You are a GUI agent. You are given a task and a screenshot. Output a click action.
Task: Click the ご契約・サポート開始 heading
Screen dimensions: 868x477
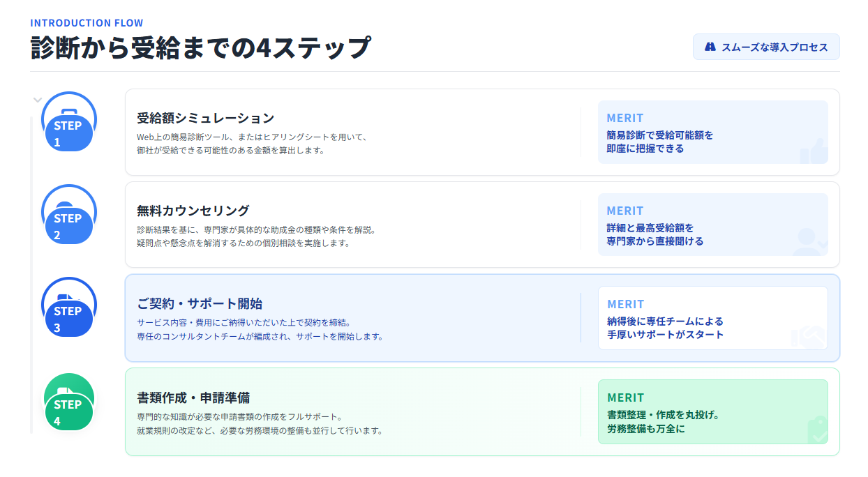tap(200, 304)
